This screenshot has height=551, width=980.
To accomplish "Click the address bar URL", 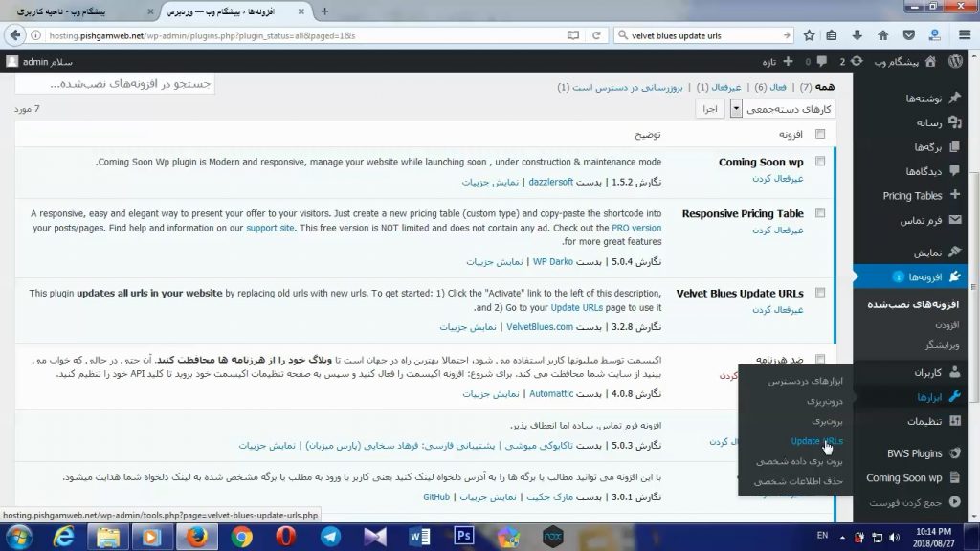I will [202, 35].
